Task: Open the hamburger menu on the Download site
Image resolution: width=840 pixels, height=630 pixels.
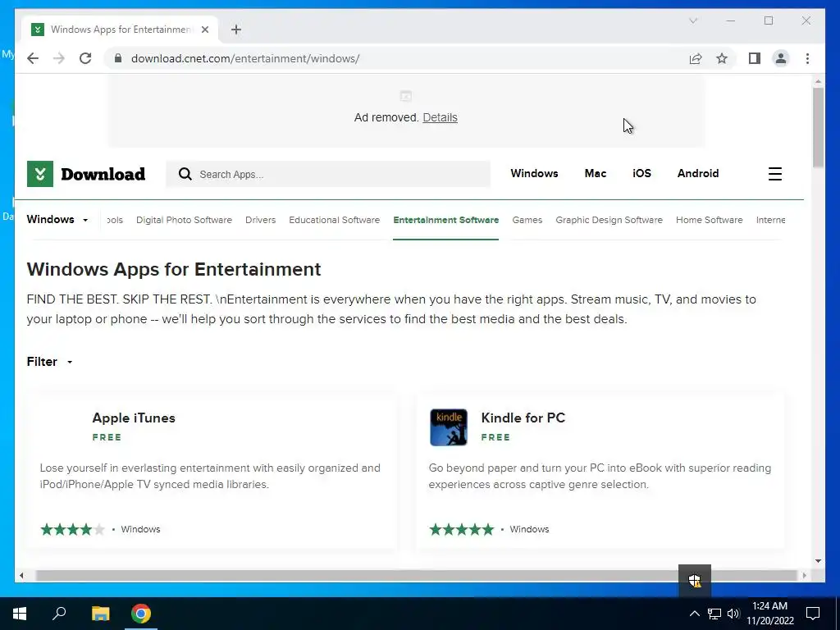Action: click(775, 174)
